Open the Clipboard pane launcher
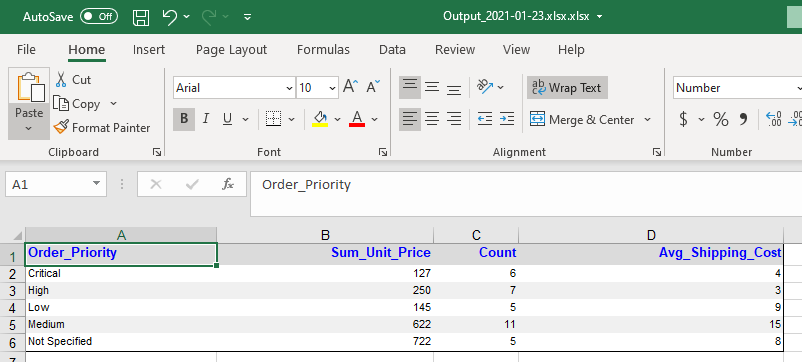 (x=157, y=152)
